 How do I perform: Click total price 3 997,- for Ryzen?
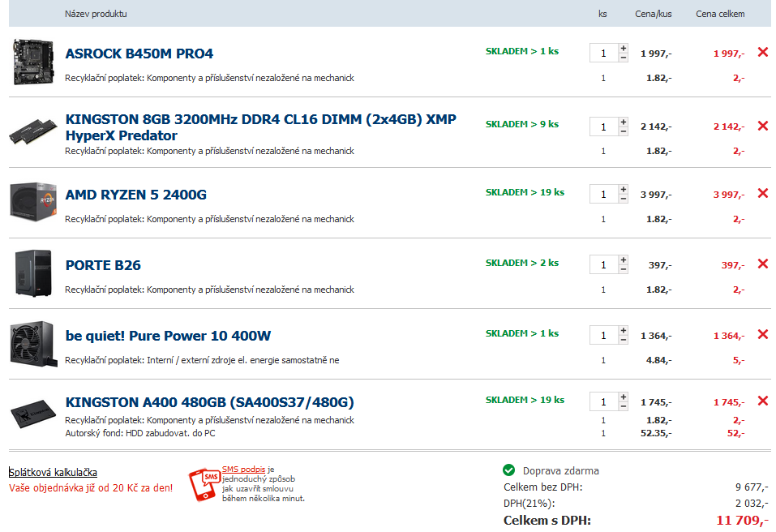[728, 195]
